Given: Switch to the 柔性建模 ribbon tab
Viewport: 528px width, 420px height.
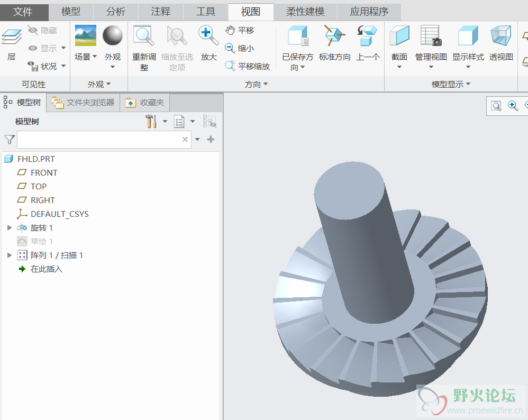Looking at the screenshot, I should pyautogui.click(x=305, y=12).
